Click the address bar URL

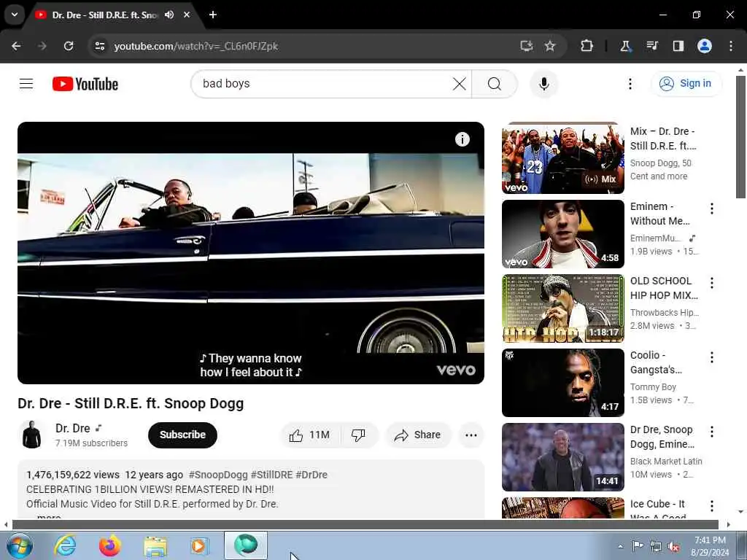pyautogui.click(x=196, y=46)
